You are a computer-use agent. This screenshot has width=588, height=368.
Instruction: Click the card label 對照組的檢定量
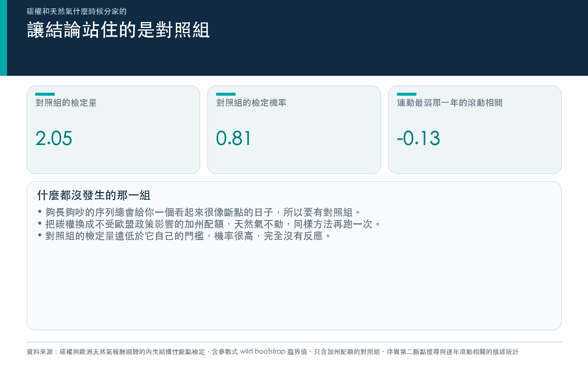pos(66,103)
